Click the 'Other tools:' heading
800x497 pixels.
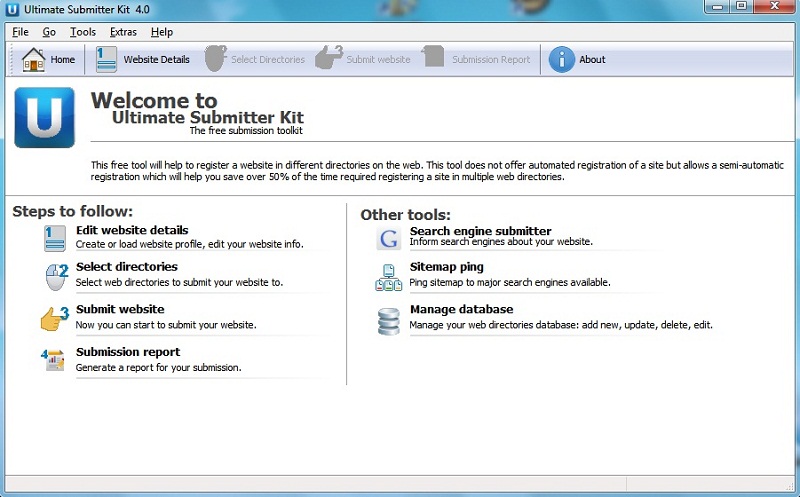pyautogui.click(x=406, y=215)
